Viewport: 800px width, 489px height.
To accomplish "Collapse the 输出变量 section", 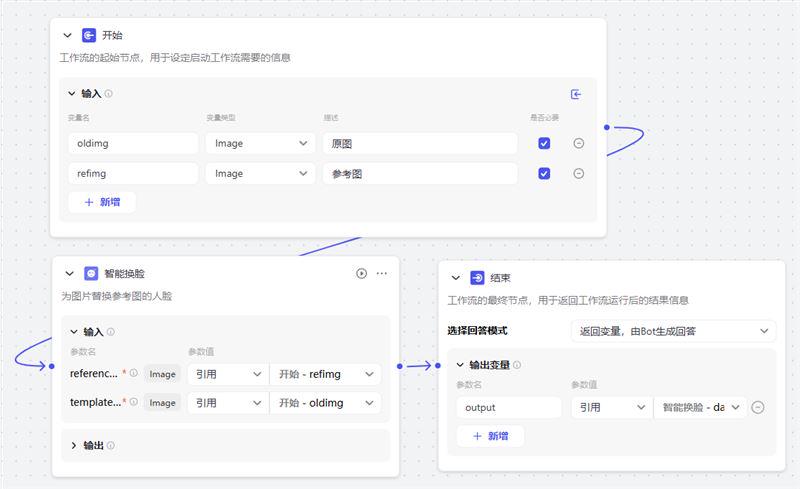I will tap(460, 365).
